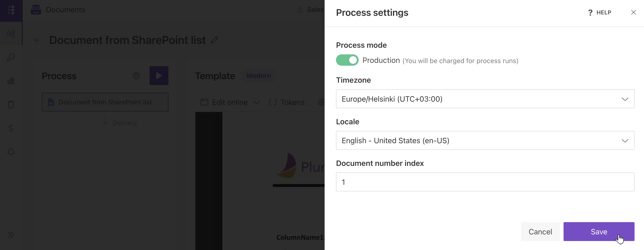Select Document from SharePoint list step
Image resolution: width=644 pixels, height=250 pixels.
105,102
